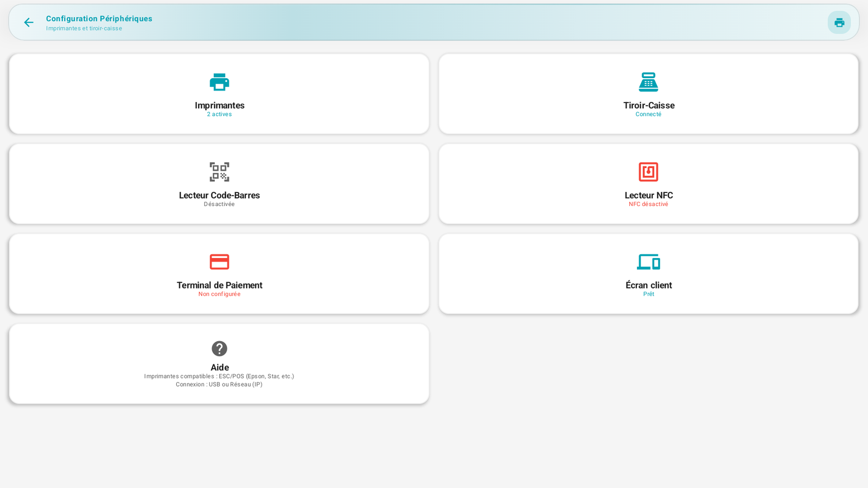Open the Tiroir-Caisse settings title
The image size is (868, 488).
(x=649, y=105)
